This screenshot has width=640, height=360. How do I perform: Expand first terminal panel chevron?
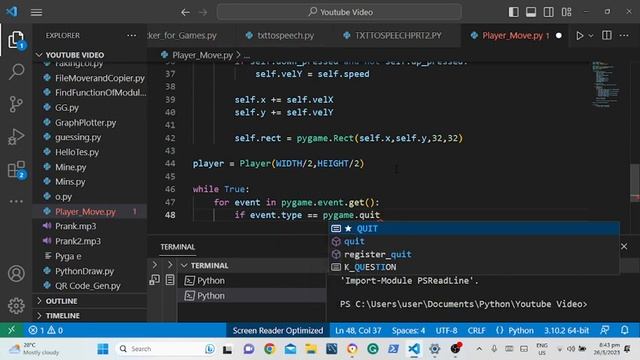click(155, 265)
